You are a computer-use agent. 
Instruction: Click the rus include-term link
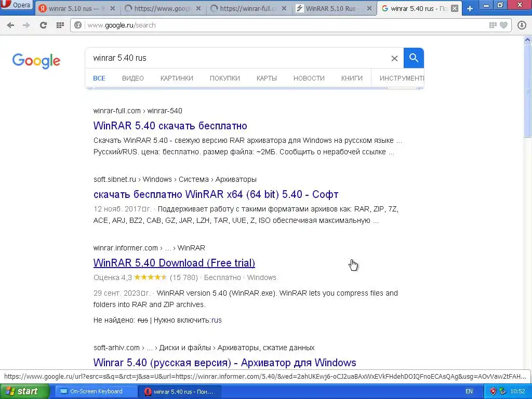217,320
